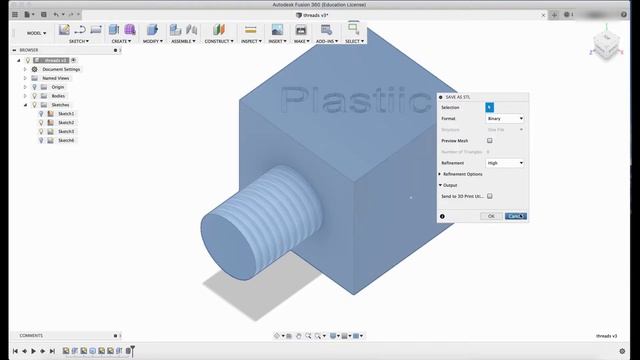
Task: Select the Press Pull icon under Modify
Action: (x=152, y=30)
